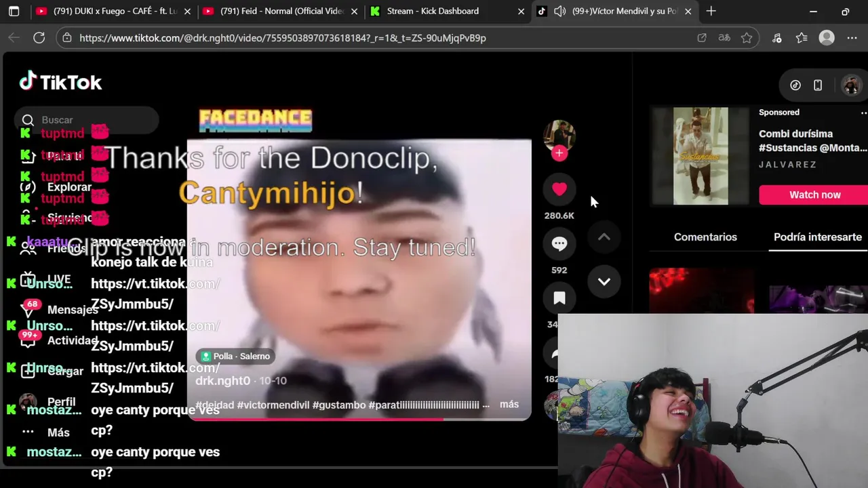This screenshot has width=868, height=488.
Task: View site information lock icon
Action: pos(67,38)
